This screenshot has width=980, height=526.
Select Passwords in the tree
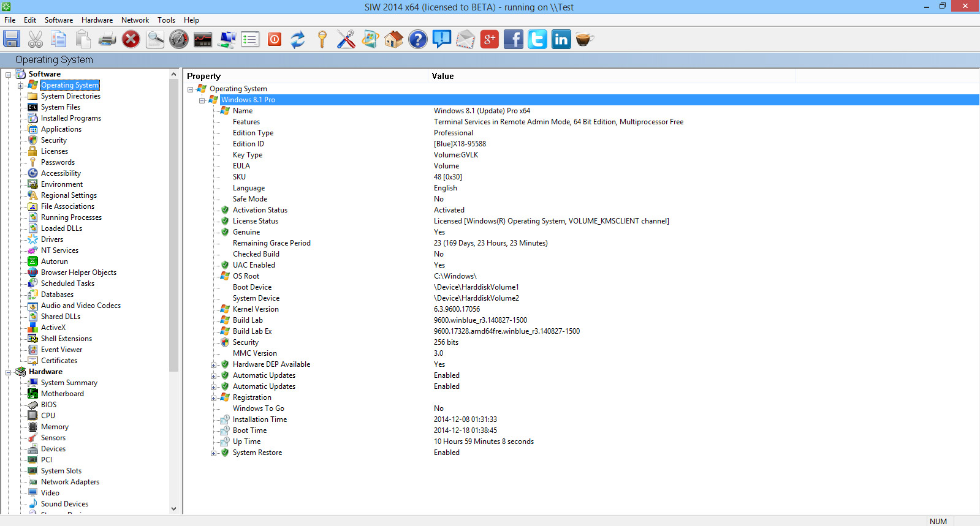pyautogui.click(x=58, y=162)
